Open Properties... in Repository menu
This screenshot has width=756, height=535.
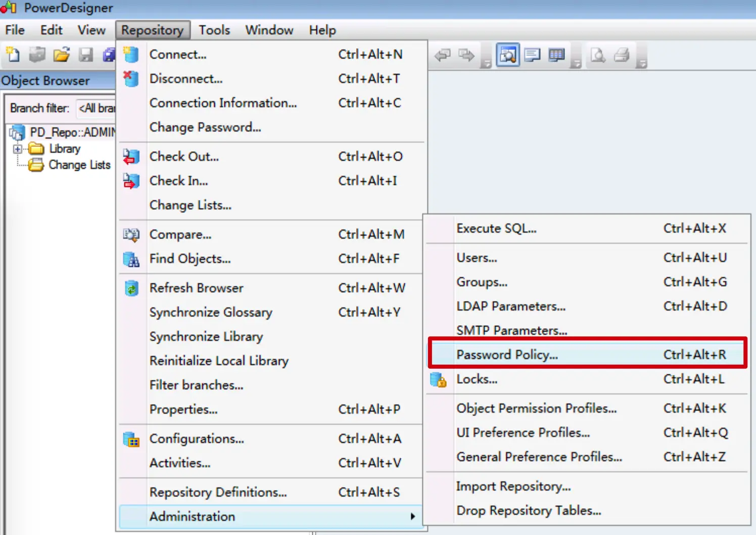click(x=271, y=410)
